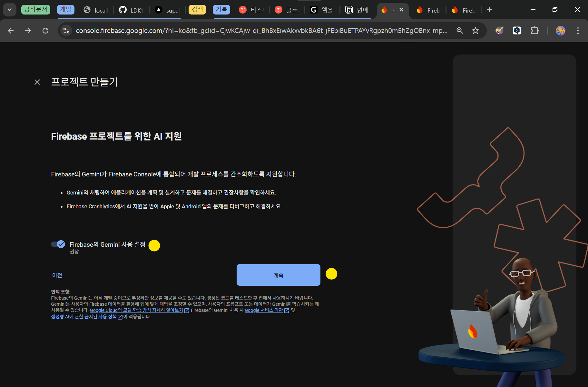Image resolution: width=588 pixels, height=387 pixels.
Task: Switch to the Google 웹을 tab
Action: click(x=322, y=10)
